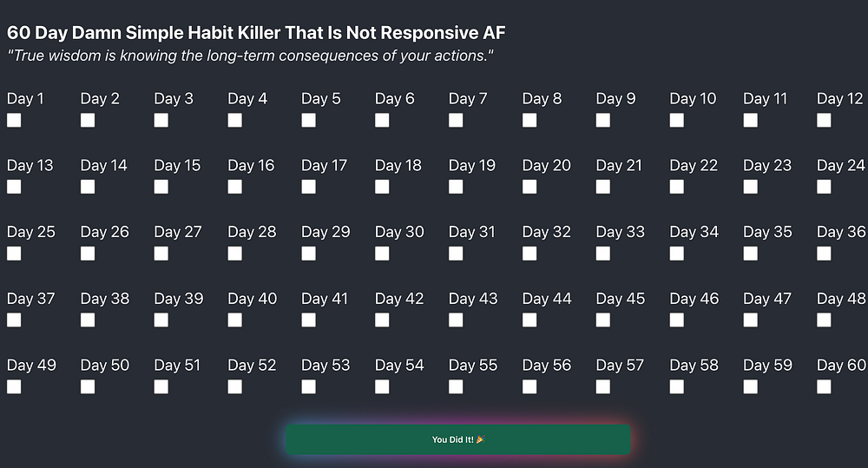Mark Day 30 complete
868x468 pixels.
coord(382,254)
